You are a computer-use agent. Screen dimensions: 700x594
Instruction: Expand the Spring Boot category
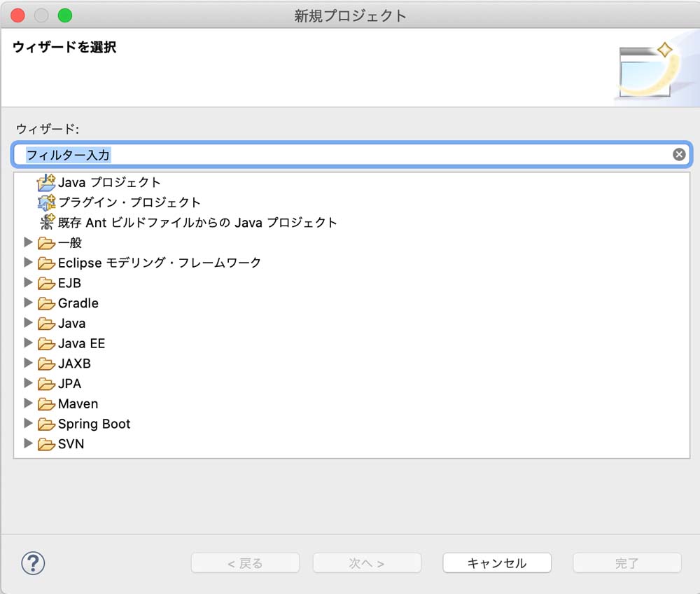[x=28, y=423]
